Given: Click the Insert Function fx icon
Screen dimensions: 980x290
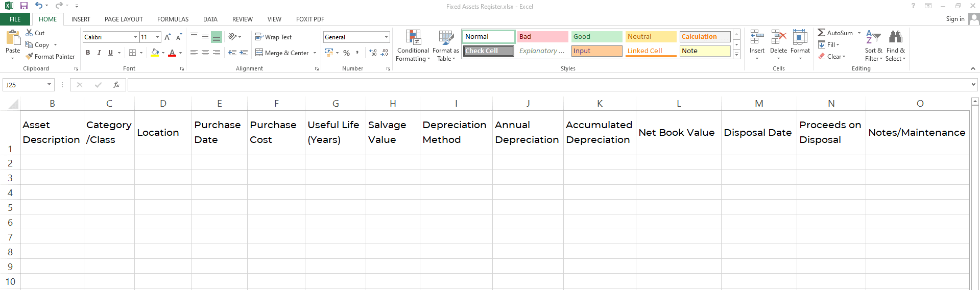Looking at the screenshot, I should (x=116, y=85).
